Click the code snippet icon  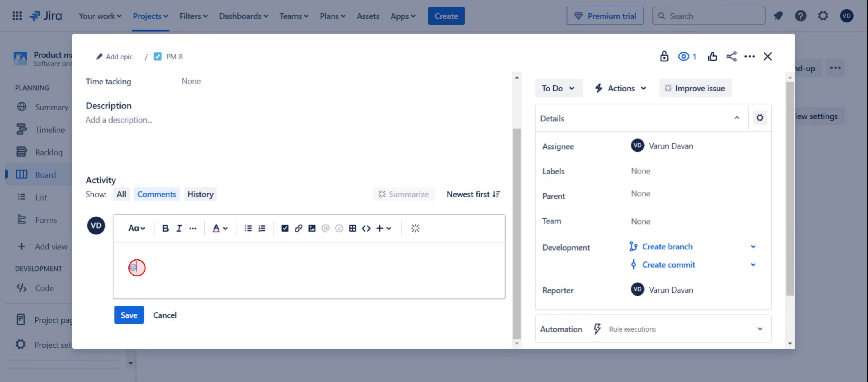[366, 228]
